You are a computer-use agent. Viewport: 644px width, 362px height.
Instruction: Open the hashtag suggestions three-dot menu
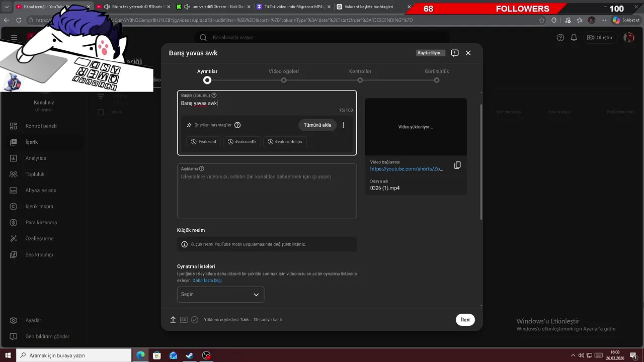pyautogui.click(x=344, y=125)
